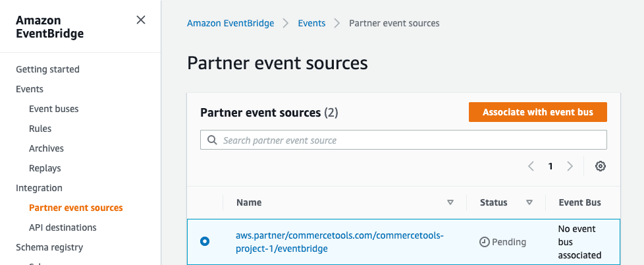The height and width of the screenshot is (265, 644).
Task: Navigate to Events breadcrumb link
Action: 311,23
